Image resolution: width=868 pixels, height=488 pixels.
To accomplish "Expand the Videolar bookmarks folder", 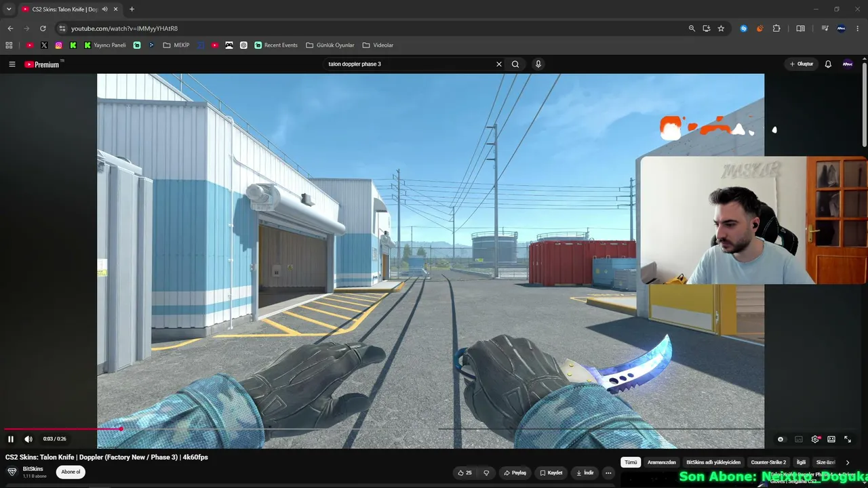I will coord(378,45).
